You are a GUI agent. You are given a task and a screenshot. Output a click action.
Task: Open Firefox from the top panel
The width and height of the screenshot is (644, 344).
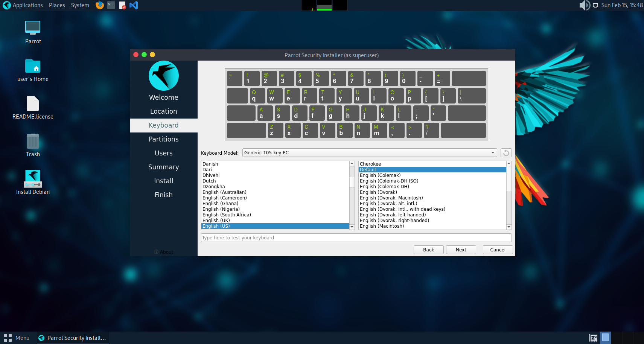tap(99, 5)
